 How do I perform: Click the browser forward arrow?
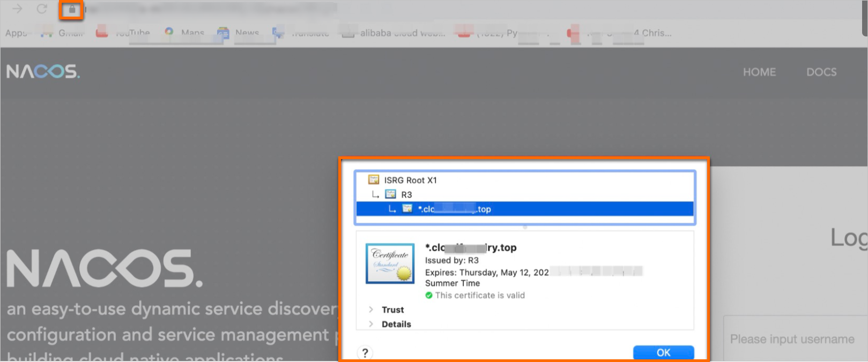[x=17, y=9]
